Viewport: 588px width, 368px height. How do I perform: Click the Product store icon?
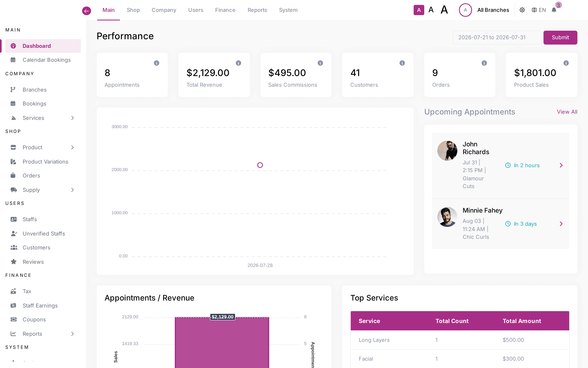(x=13, y=147)
